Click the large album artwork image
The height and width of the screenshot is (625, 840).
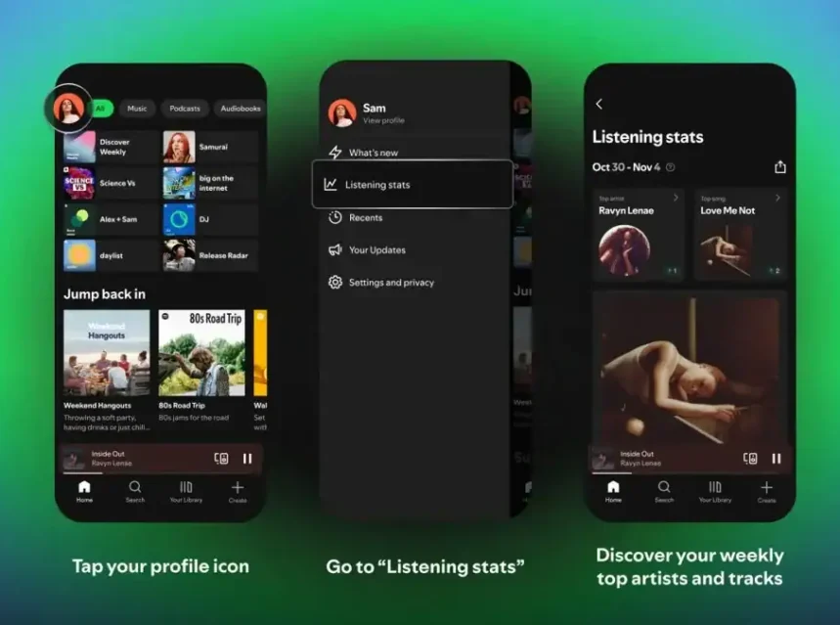[x=690, y=370]
